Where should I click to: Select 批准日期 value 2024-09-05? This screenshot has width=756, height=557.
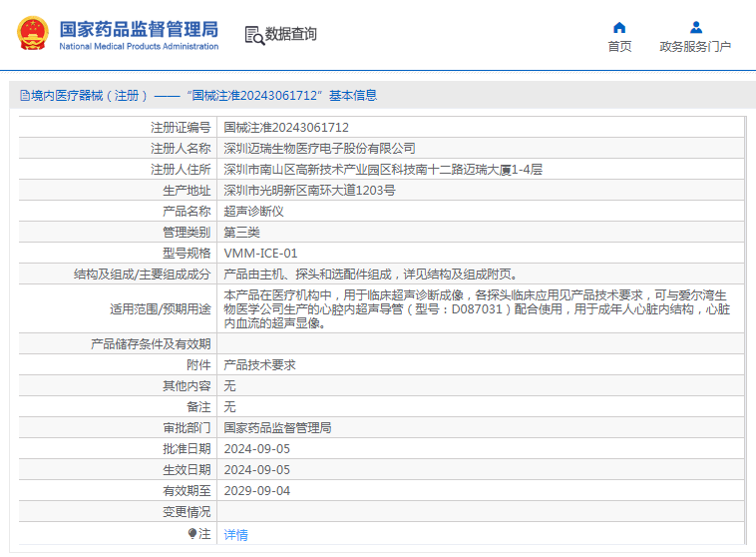coord(257,449)
